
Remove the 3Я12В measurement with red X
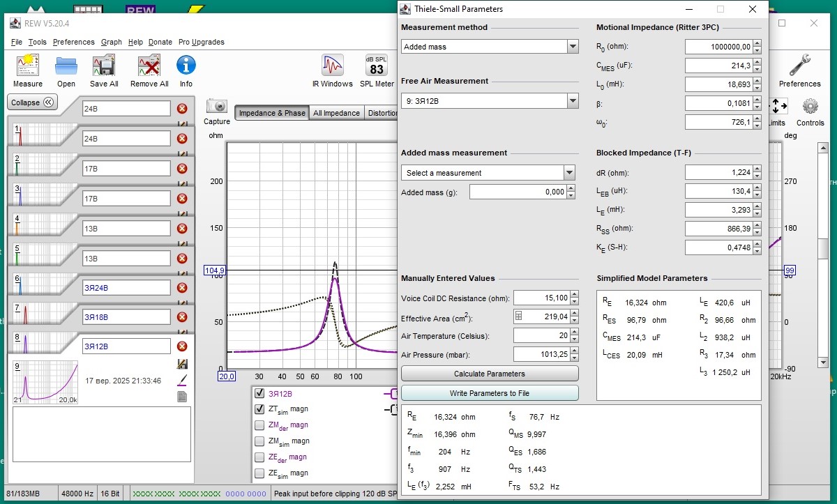tap(182, 346)
